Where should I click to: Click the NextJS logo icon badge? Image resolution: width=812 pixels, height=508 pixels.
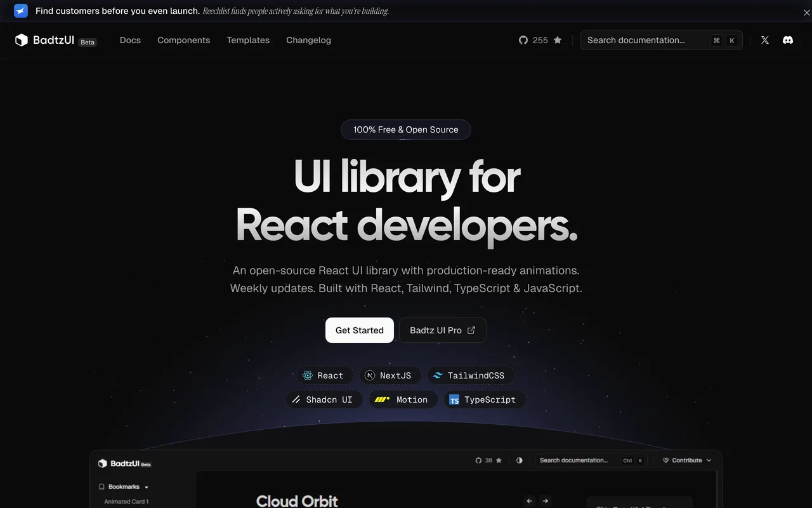pyautogui.click(x=370, y=375)
